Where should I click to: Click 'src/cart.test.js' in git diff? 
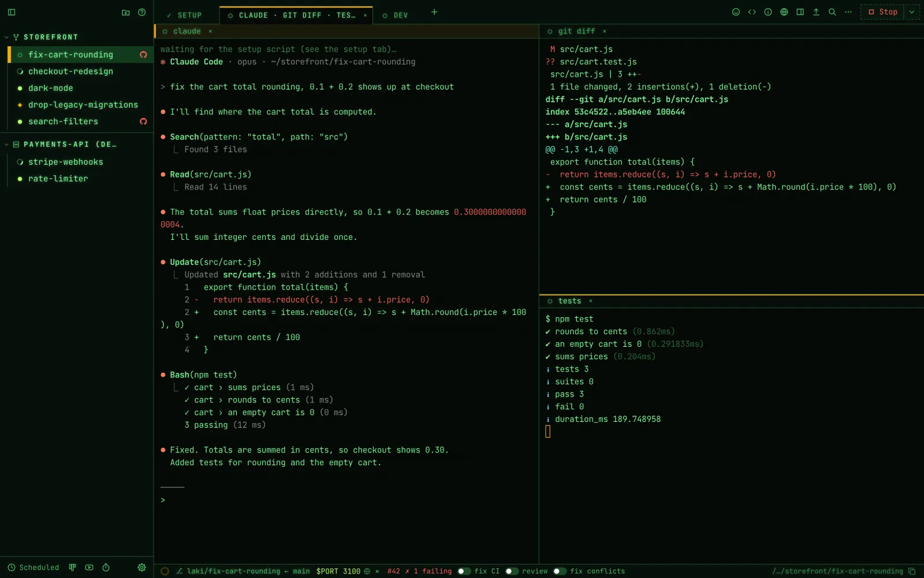coord(598,62)
